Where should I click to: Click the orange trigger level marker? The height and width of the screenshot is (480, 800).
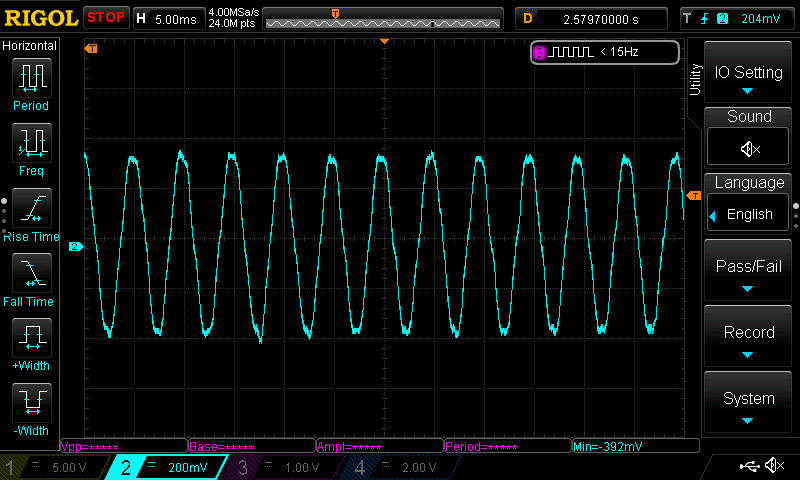click(695, 194)
